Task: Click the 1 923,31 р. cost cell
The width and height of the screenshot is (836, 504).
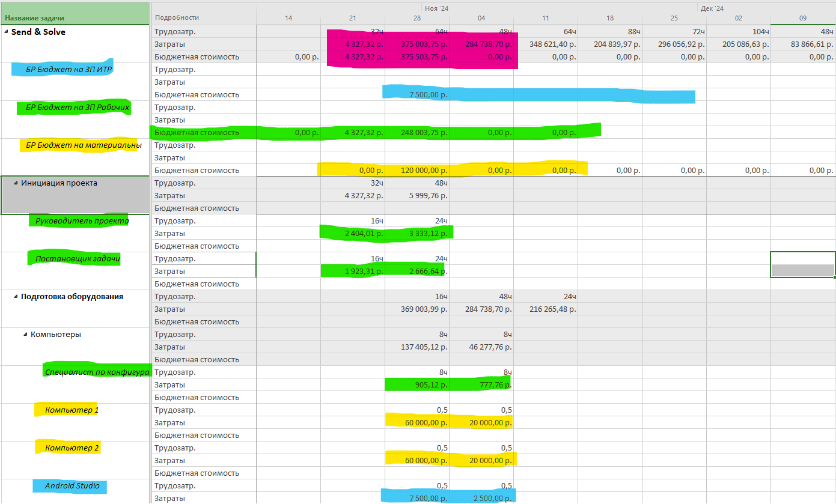Action: 353,272
